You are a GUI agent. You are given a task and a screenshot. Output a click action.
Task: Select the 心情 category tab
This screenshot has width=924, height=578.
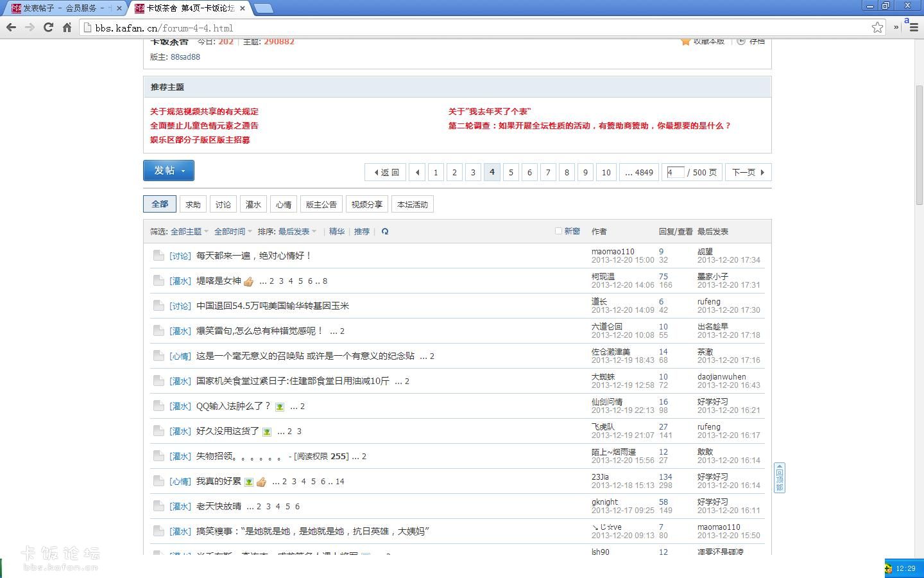click(284, 204)
